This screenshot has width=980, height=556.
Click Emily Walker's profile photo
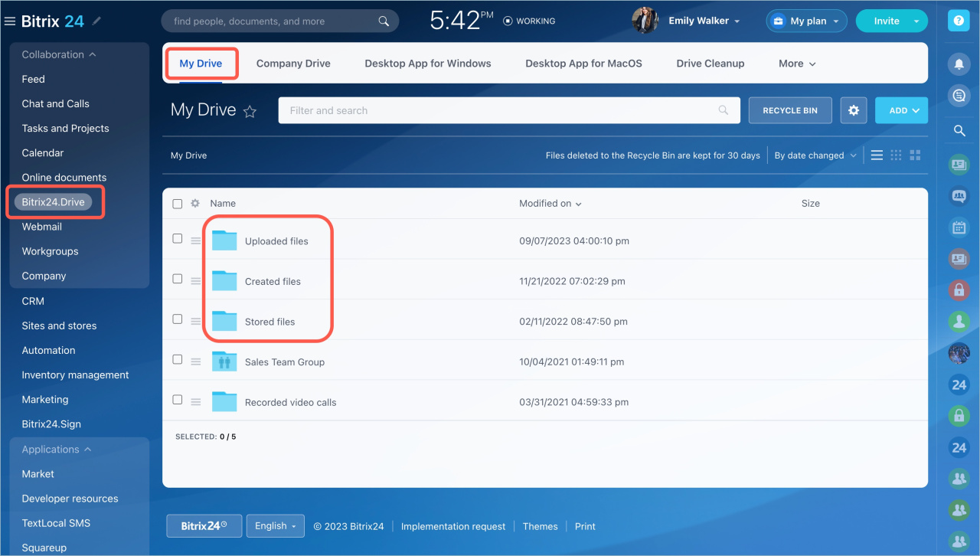click(x=645, y=21)
